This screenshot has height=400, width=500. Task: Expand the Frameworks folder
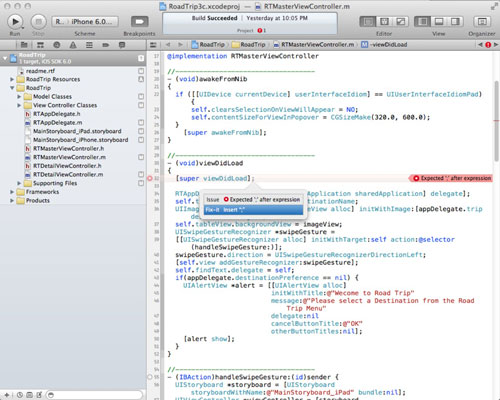point(12,192)
